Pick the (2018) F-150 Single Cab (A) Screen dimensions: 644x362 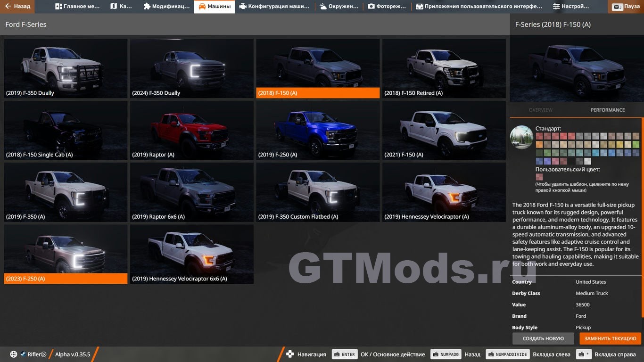coord(66,130)
